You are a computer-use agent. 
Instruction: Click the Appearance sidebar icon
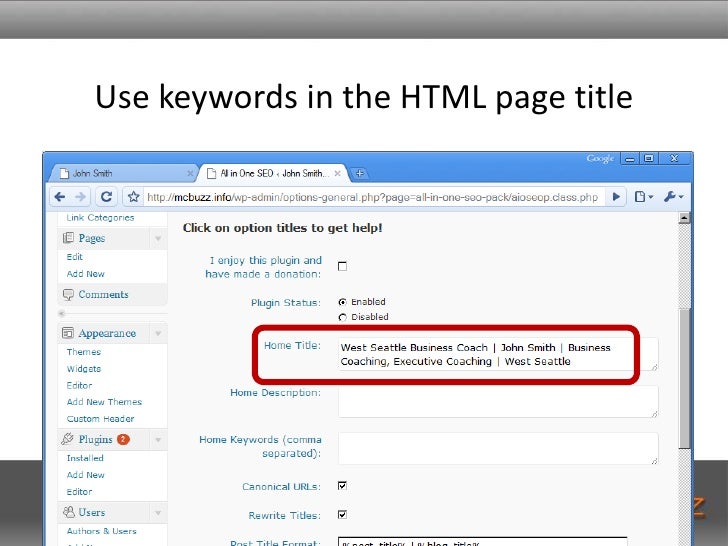tap(68, 333)
